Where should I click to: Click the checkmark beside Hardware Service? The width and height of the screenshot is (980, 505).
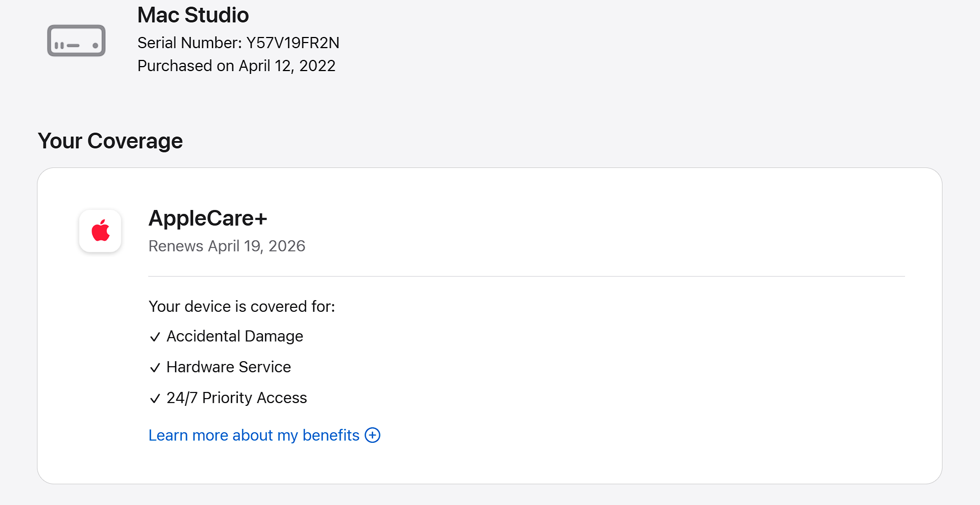155,368
